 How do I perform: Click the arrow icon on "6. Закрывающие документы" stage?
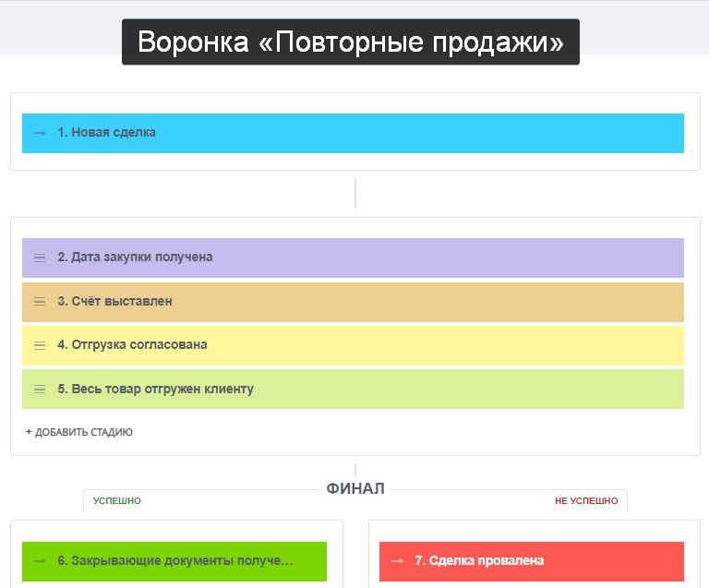[x=40, y=561]
